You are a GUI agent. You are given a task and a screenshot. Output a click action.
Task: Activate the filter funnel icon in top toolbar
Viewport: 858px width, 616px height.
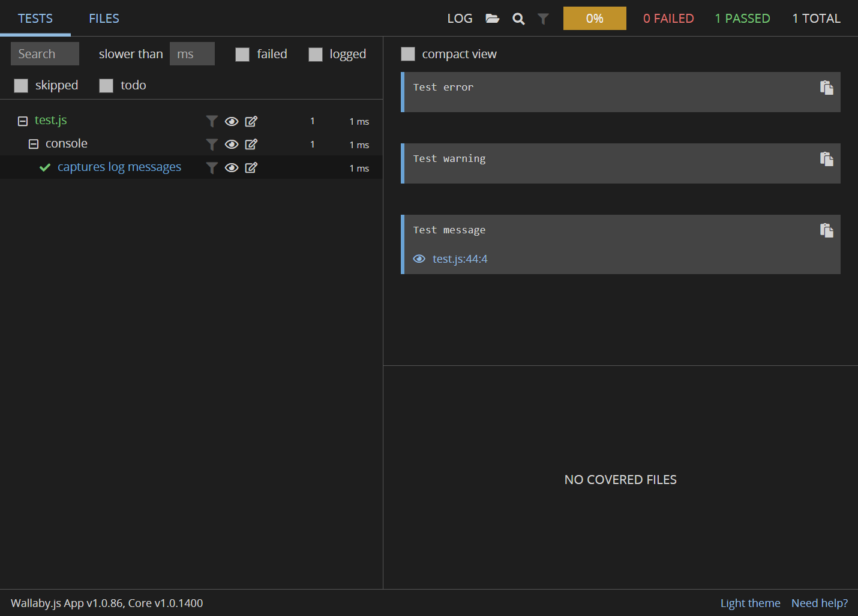[543, 18]
